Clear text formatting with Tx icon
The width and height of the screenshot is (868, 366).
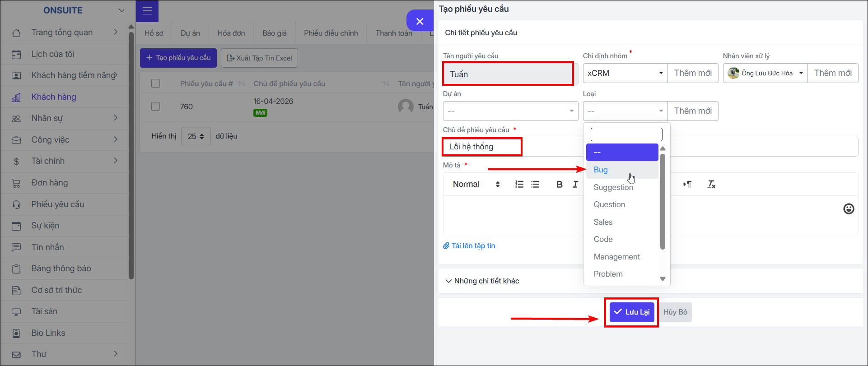point(711,184)
